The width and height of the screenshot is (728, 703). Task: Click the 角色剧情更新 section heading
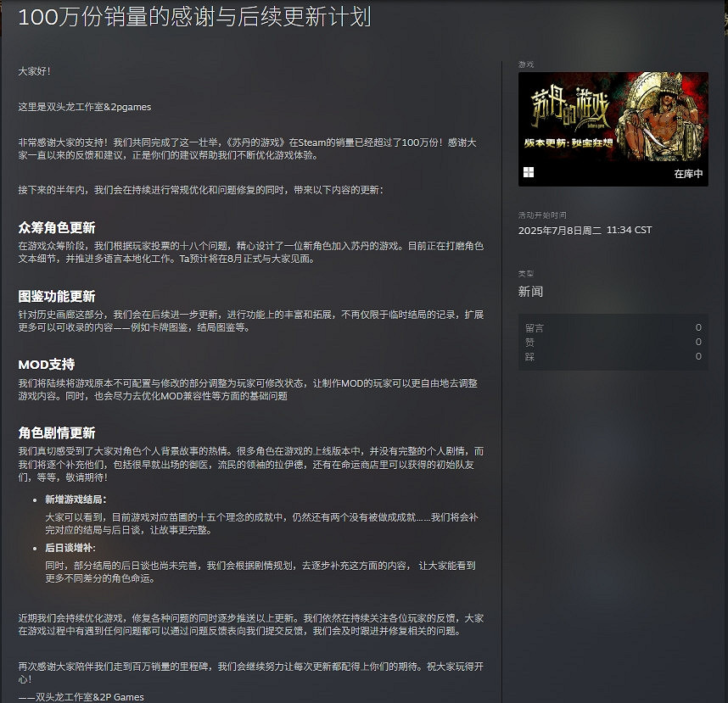pos(56,432)
